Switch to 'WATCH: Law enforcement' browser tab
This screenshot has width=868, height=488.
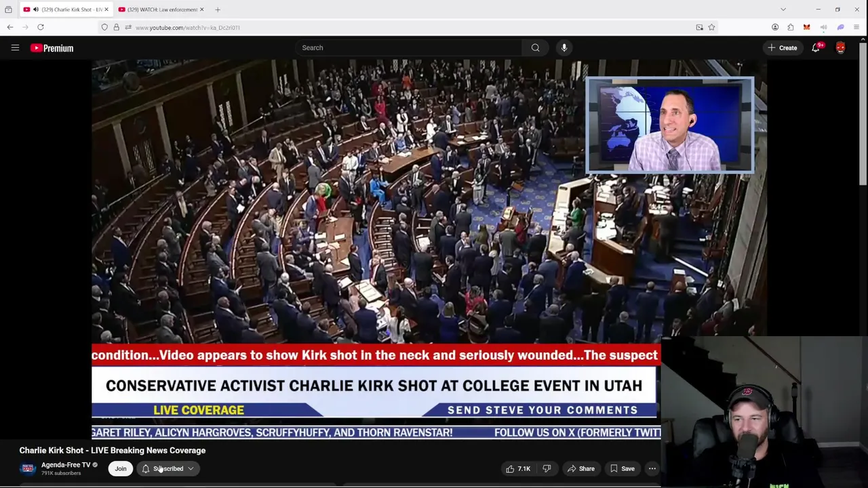pos(160,9)
